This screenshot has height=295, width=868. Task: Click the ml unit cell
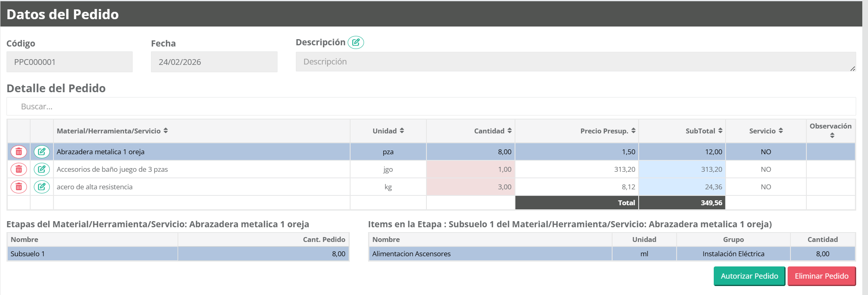coord(644,254)
